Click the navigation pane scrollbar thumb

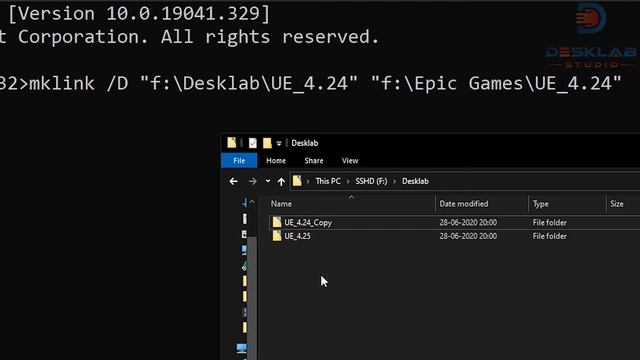pyautogui.click(x=252, y=298)
